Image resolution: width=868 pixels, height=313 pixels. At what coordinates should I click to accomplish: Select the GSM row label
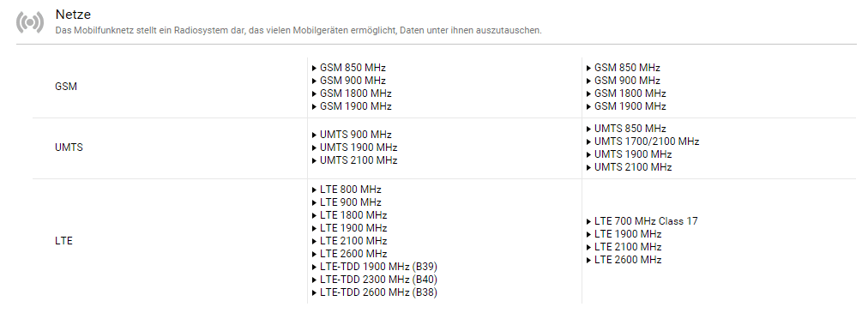click(66, 87)
